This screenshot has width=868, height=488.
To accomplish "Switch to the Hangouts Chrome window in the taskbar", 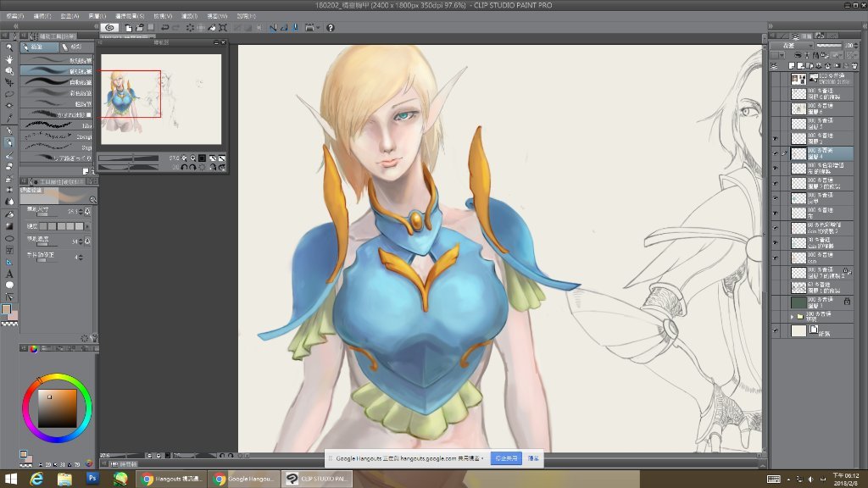I will (x=171, y=479).
